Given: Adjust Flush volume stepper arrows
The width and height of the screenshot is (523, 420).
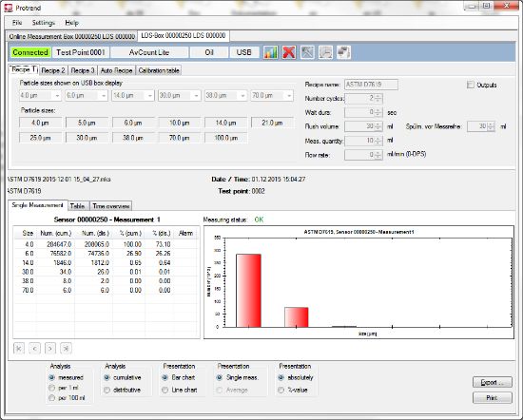Looking at the screenshot, I should [378, 126].
